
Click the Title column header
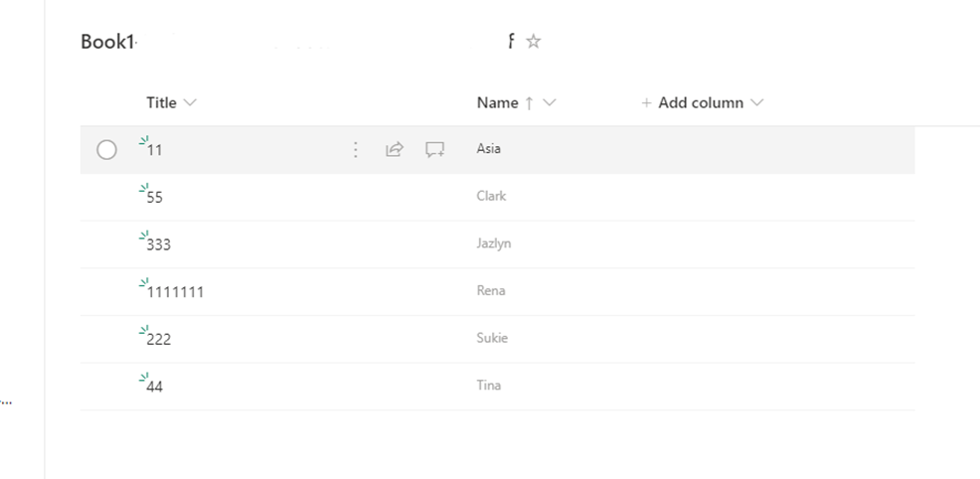click(161, 102)
